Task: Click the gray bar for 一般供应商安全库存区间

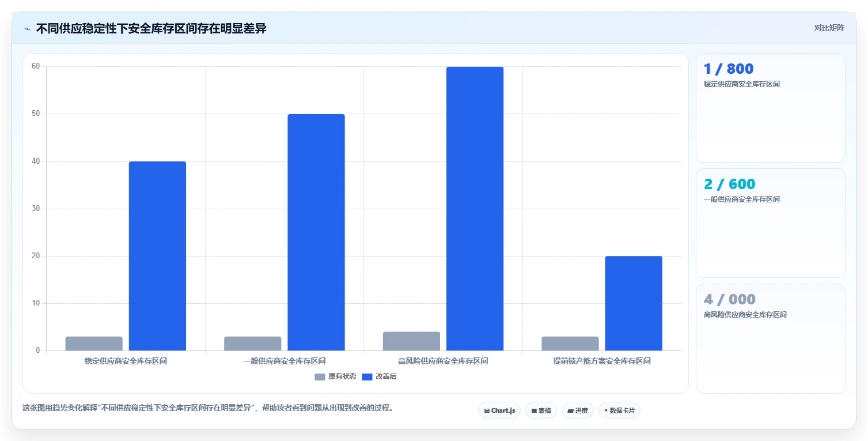Action: (253, 344)
